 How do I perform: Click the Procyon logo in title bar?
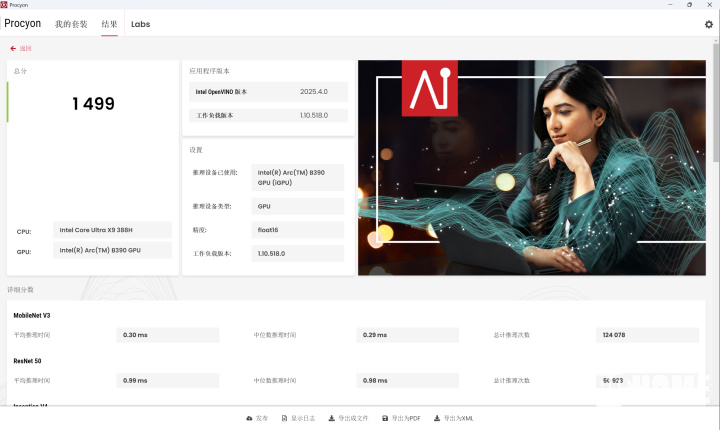coord(4,5)
